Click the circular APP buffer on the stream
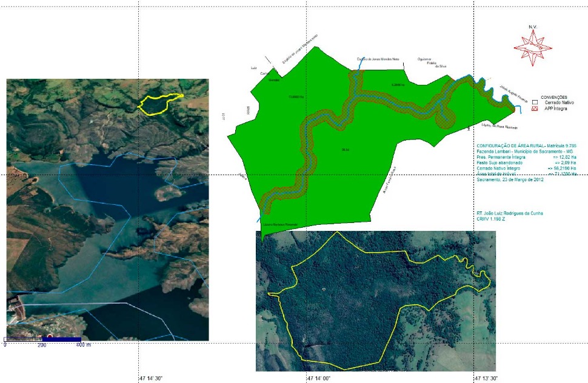This screenshot has width=588, height=383. 447,118
